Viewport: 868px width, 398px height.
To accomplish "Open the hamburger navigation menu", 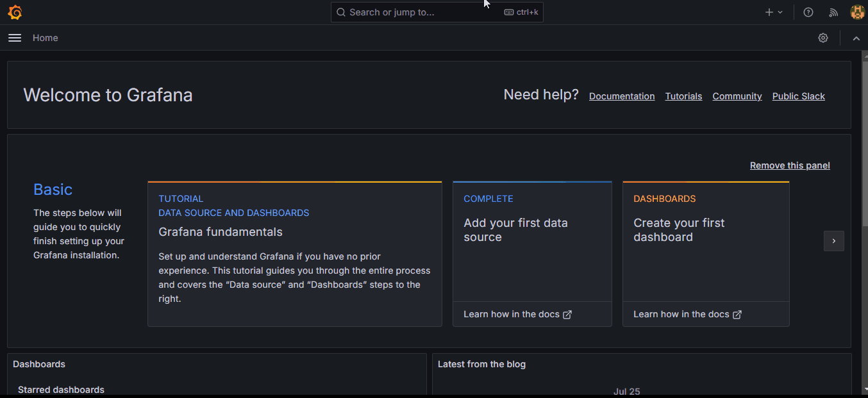I will pos(15,38).
